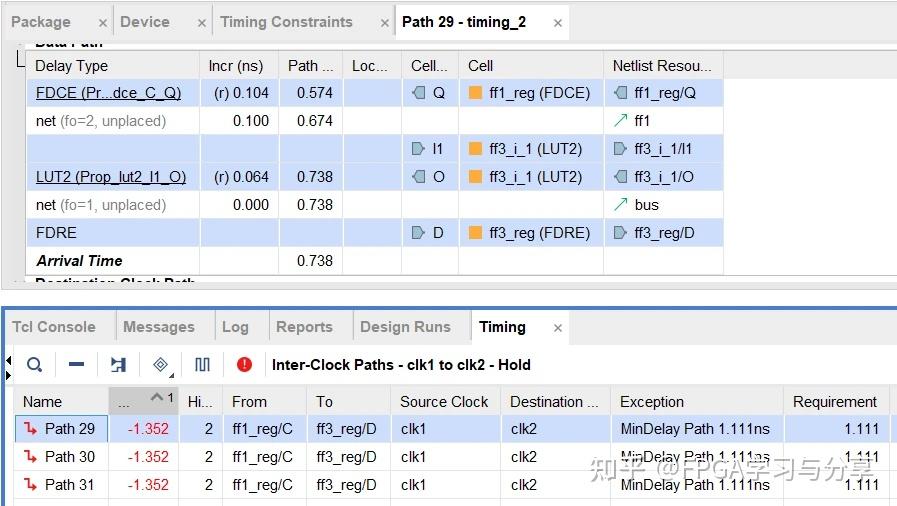
Task: Close the Path 29 - timing_2 tab
Action: tap(558, 23)
